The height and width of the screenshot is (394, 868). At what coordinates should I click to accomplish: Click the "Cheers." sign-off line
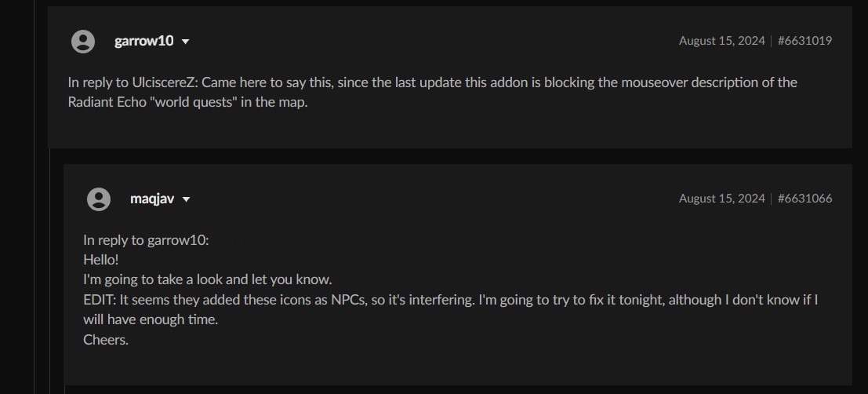click(106, 340)
